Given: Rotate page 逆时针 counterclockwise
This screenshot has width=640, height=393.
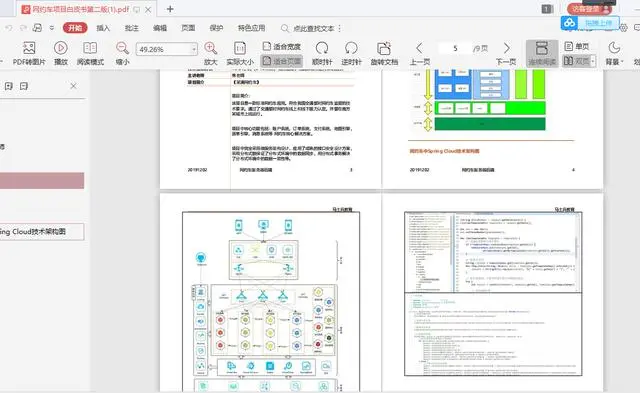Looking at the screenshot, I should point(351,53).
